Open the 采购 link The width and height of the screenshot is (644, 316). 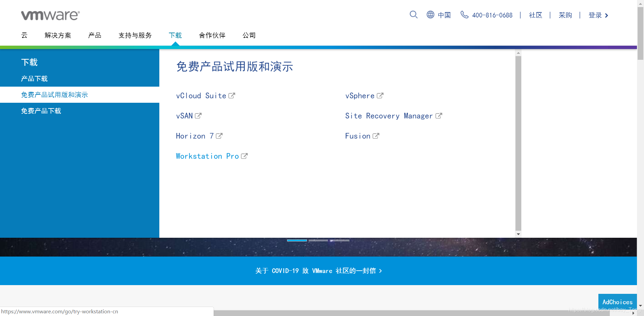click(565, 15)
